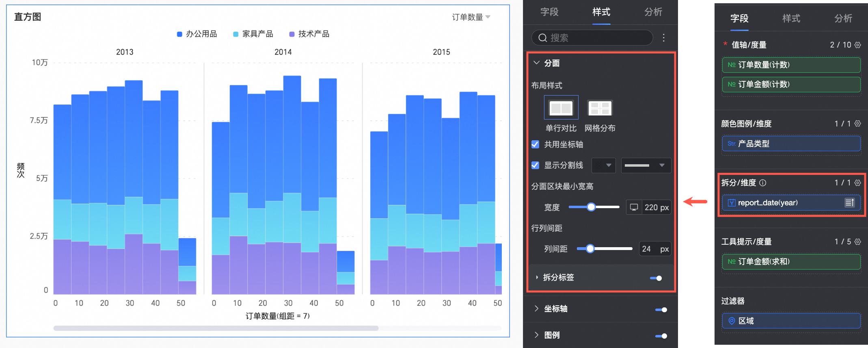Click the 订单数量(组距 = 7) axis title
The height and width of the screenshot is (348, 868).
[278, 316]
